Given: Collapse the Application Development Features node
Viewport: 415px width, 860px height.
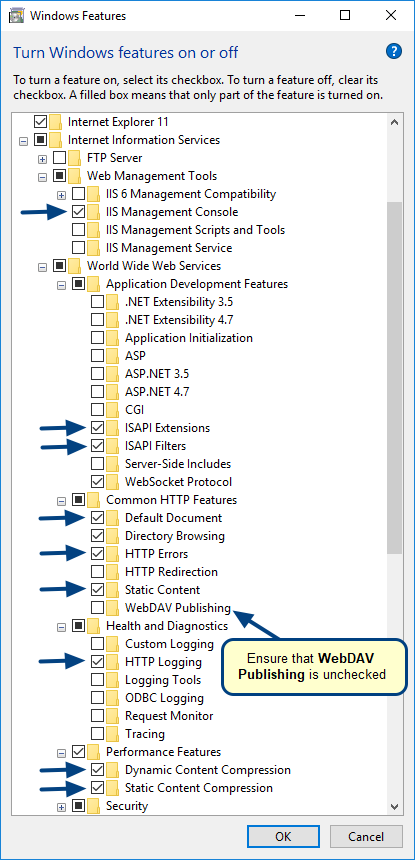Looking at the screenshot, I should click(x=61, y=285).
